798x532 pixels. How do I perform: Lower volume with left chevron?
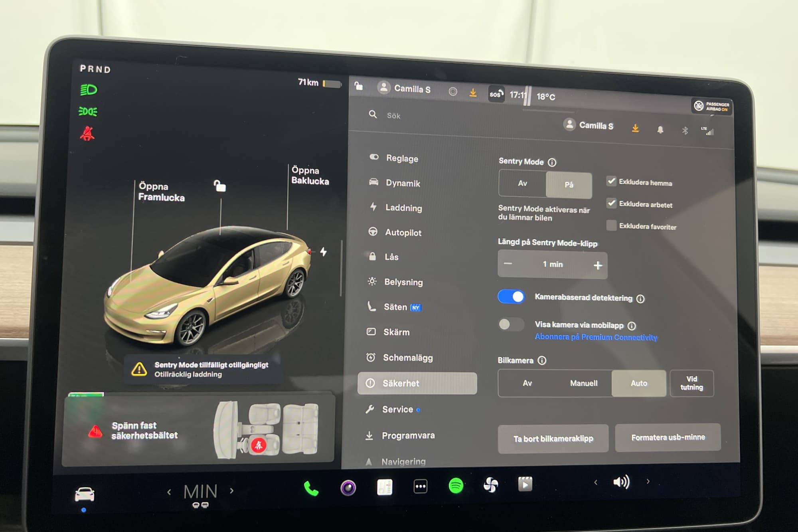pyautogui.click(x=596, y=482)
